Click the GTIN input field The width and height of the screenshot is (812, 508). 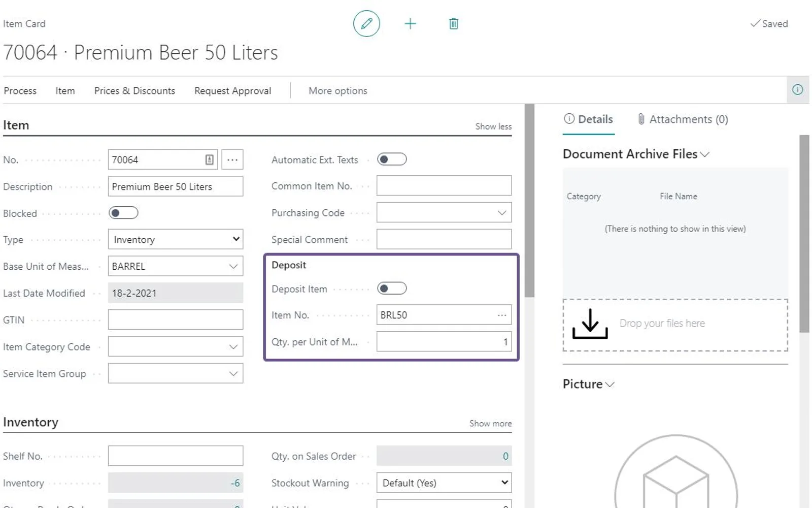coord(176,320)
